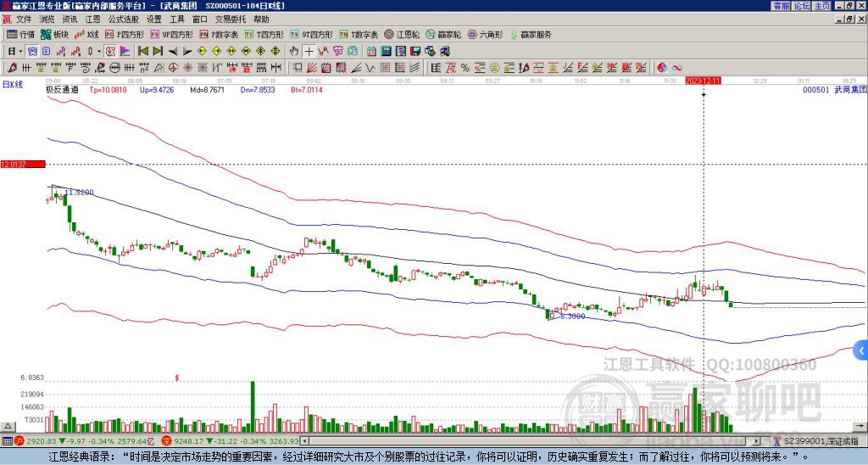The width and height of the screenshot is (868, 465).
Task: Select the circle with horizontal line tool
Action: [x=114, y=68]
